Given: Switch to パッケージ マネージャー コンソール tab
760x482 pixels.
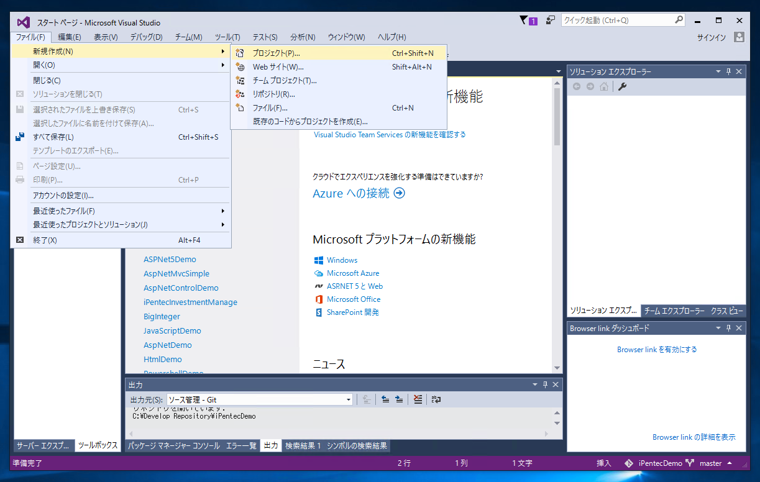Looking at the screenshot, I should 174,446.
